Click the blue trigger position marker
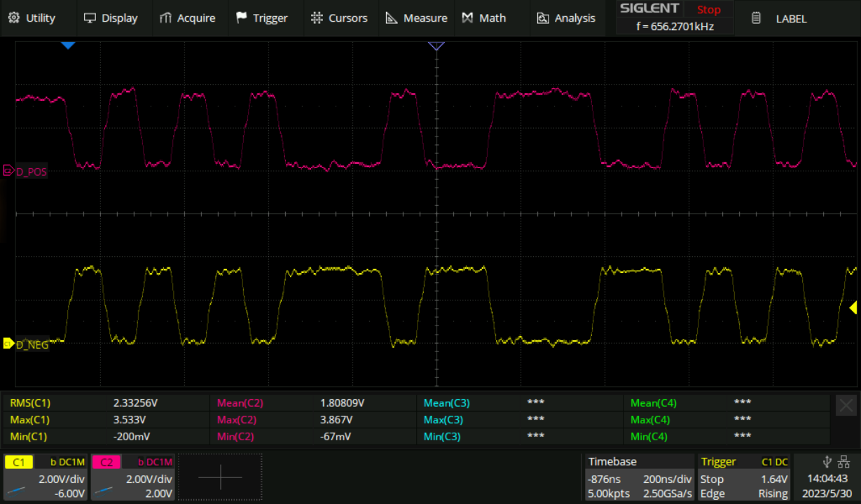This screenshot has width=861, height=504. point(68,45)
